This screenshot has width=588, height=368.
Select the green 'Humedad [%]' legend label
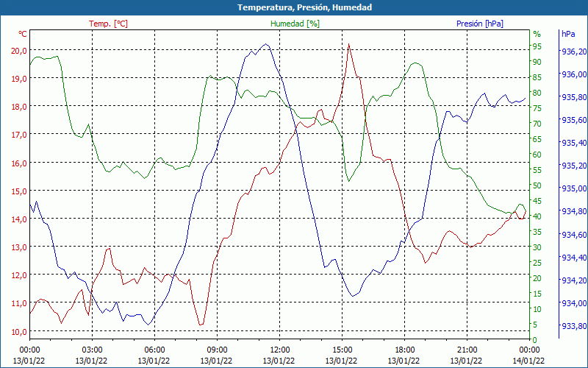[295, 24]
